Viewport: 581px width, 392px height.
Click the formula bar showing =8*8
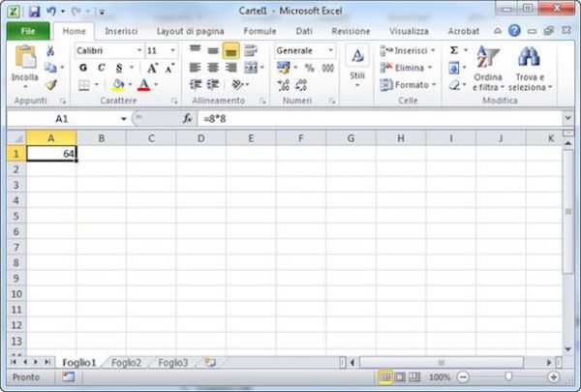[x=381, y=118]
